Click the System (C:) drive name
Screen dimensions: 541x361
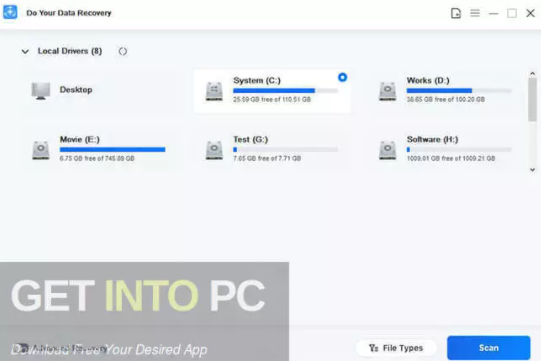(257, 80)
